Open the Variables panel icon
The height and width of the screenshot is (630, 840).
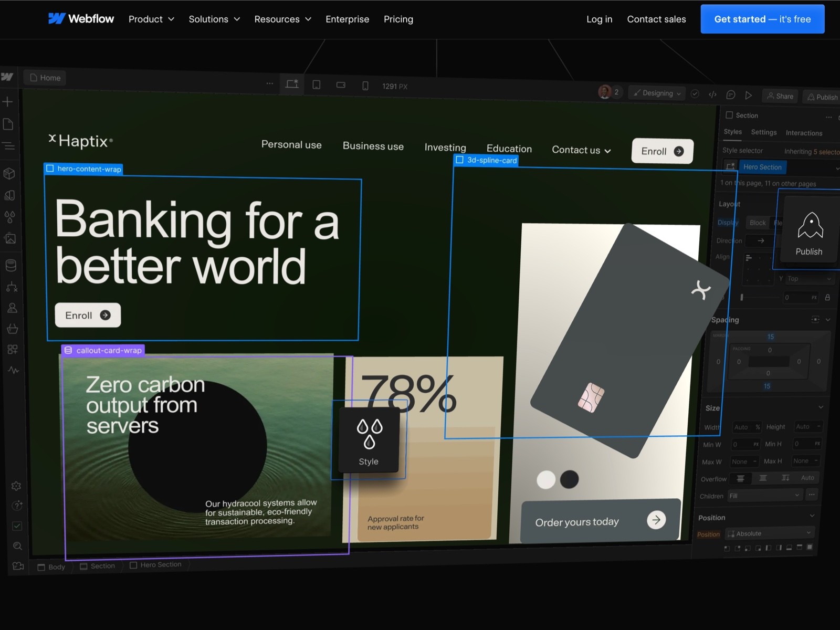click(x=9, y=195)
